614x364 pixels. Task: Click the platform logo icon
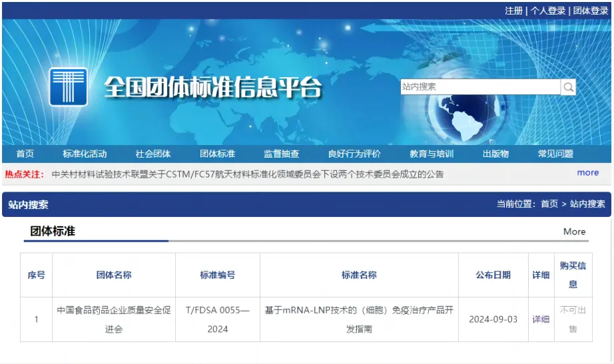click(x=68, y=87)
